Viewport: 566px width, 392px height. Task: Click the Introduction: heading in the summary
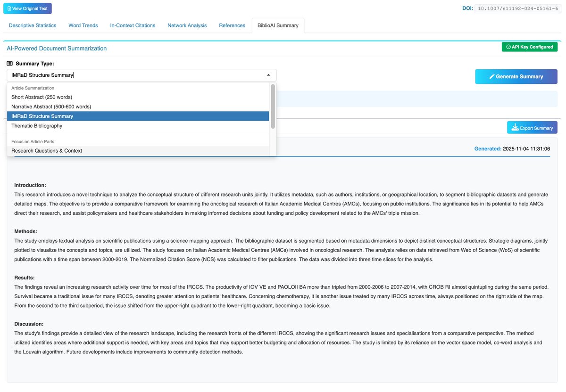pos(30,185)
